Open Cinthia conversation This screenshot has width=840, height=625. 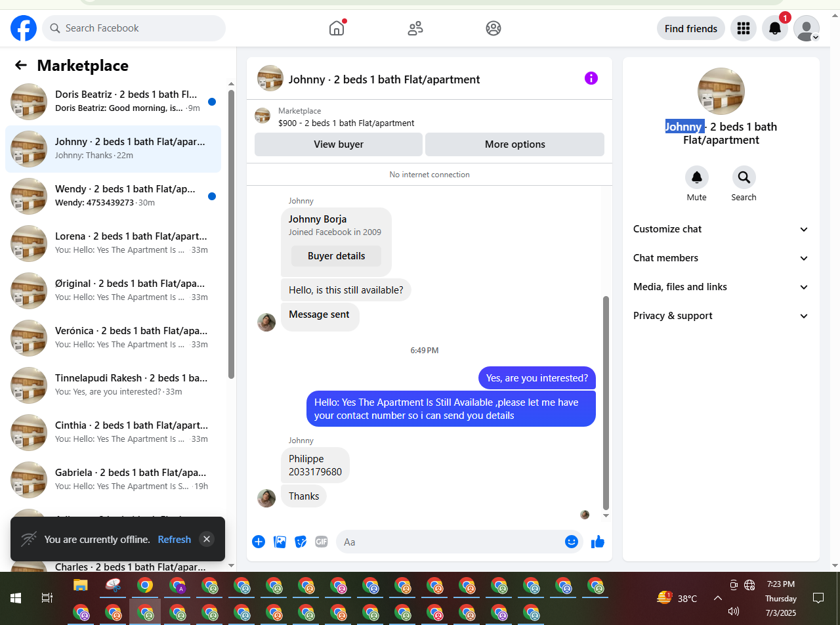click(113, 433)
